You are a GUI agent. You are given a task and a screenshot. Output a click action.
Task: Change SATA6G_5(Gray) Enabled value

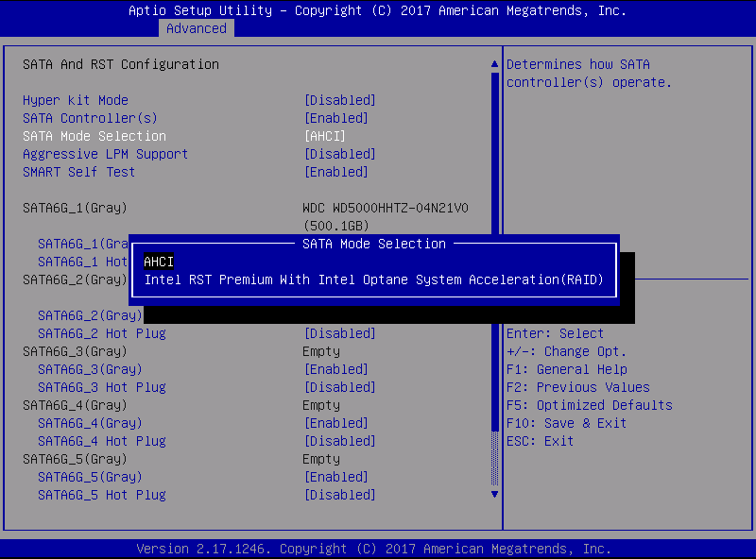[336, 477]
